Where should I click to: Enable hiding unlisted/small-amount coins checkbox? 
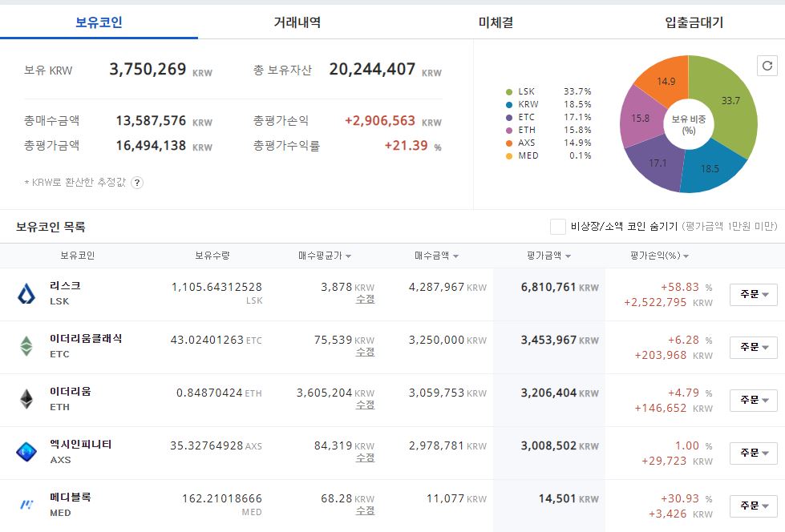558,227
